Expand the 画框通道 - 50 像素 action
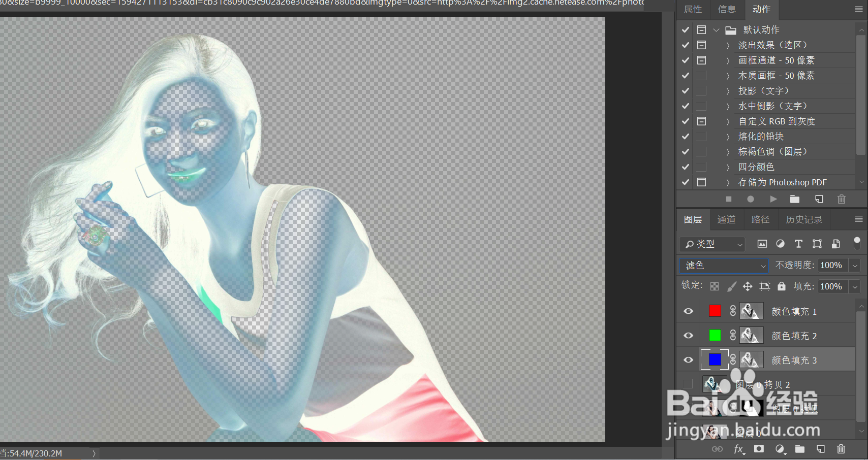 [728, 60]
